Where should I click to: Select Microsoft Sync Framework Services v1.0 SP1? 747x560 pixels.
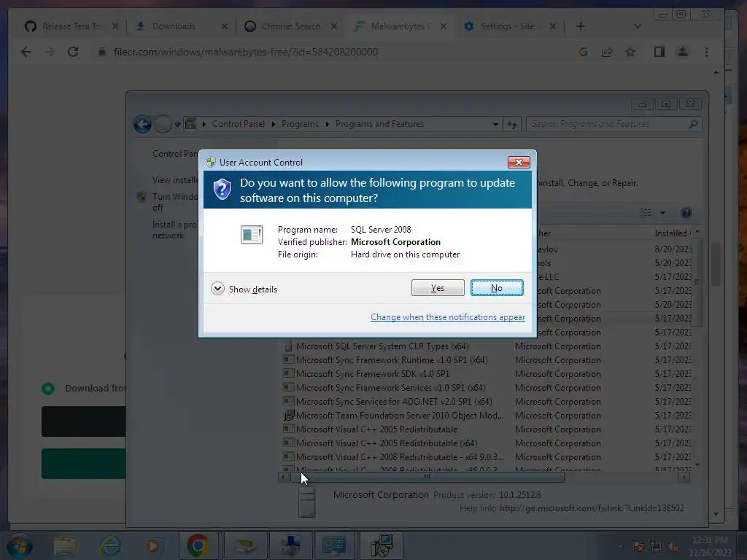(487, 388)
